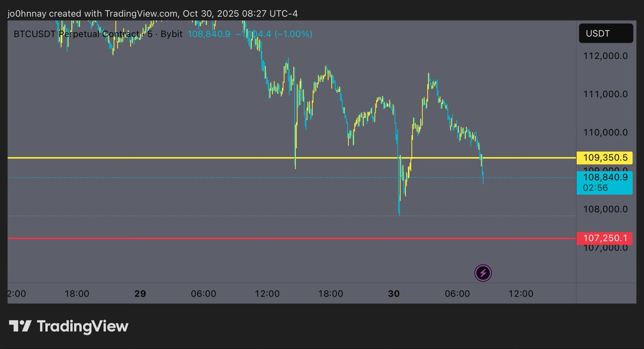Click the TradingView.com header attribution text

click(136, 13)
